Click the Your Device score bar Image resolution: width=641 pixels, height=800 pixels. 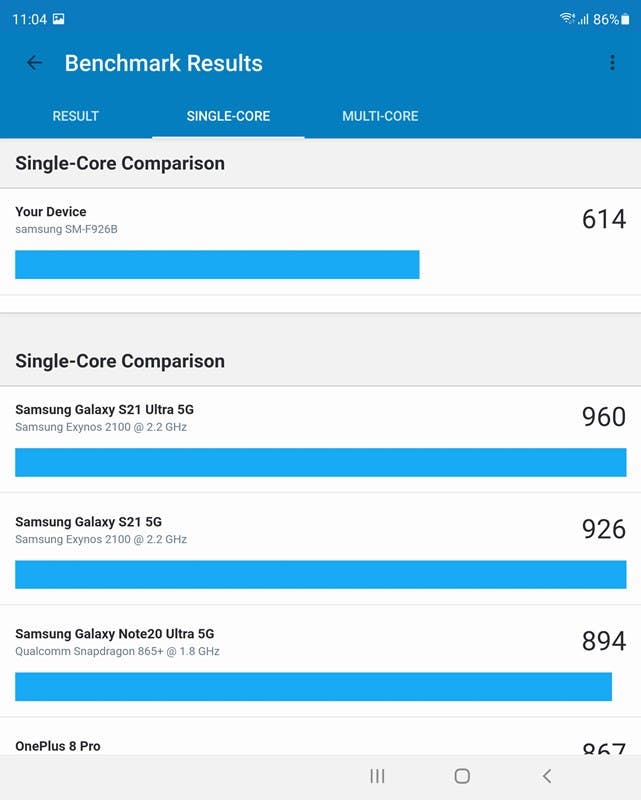[217, 264]
